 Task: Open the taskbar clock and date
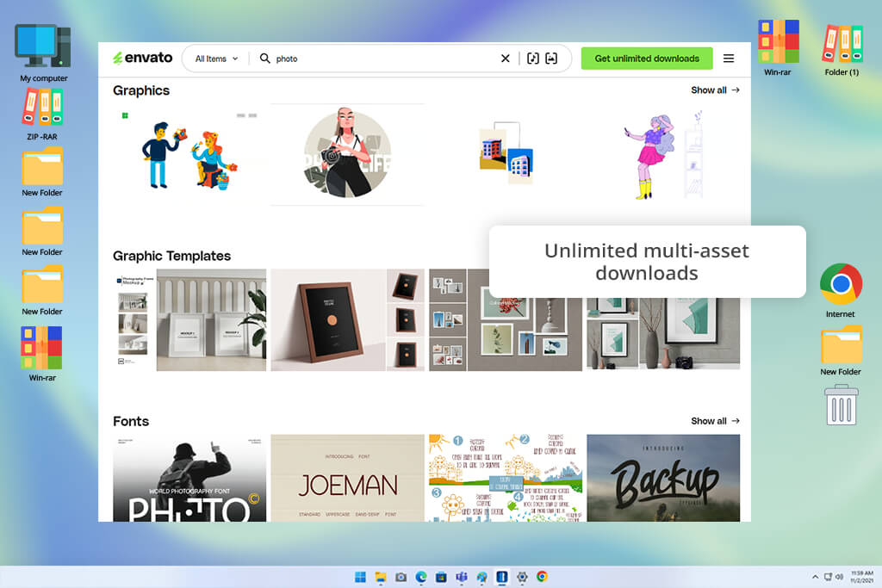pyautogui.click(x=861, y=577)
